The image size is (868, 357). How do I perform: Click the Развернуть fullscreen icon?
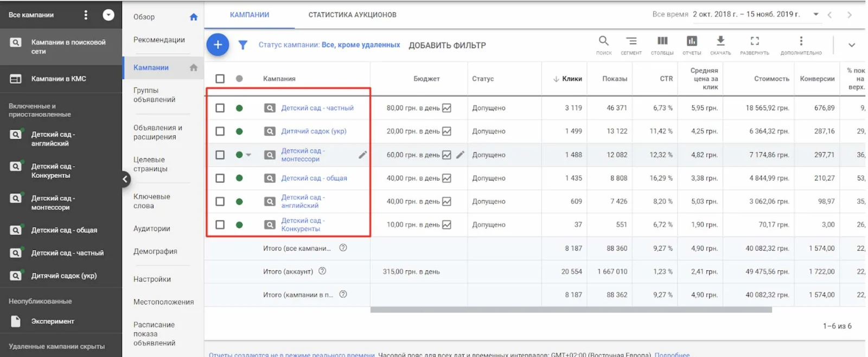click(755, 41)
